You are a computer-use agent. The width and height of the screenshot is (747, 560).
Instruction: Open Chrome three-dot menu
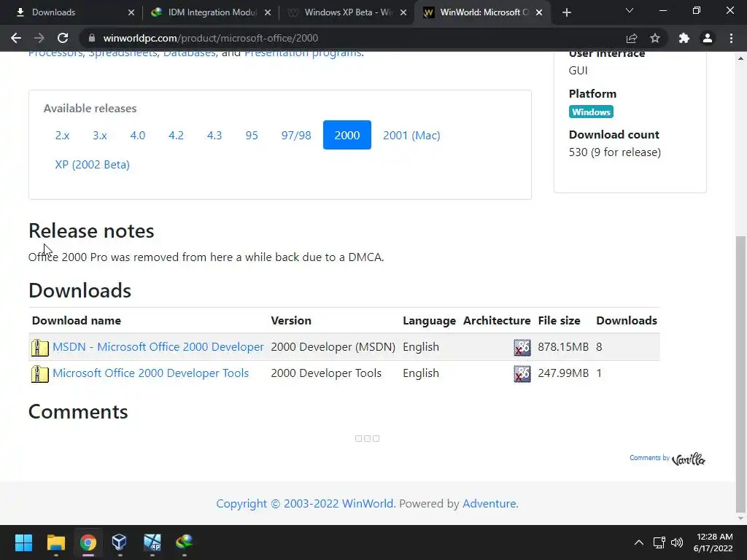pyautogui.click(x=731, y=38)
